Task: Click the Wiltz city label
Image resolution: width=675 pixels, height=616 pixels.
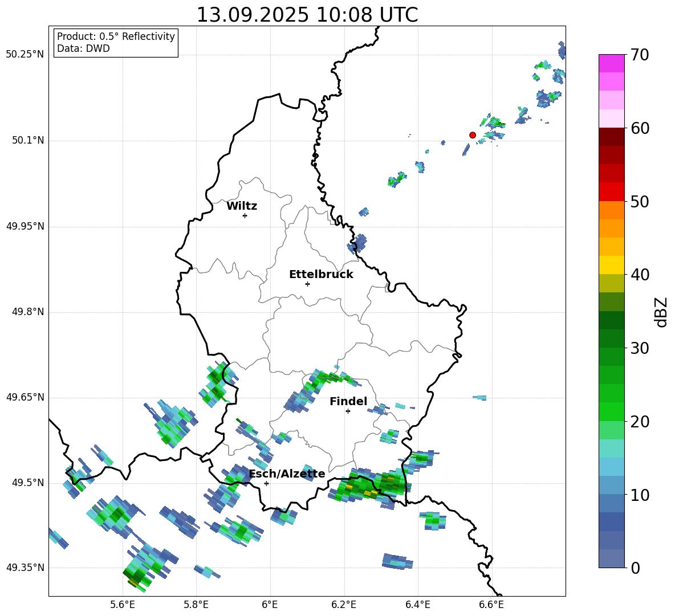Action: tap(242, 206)
